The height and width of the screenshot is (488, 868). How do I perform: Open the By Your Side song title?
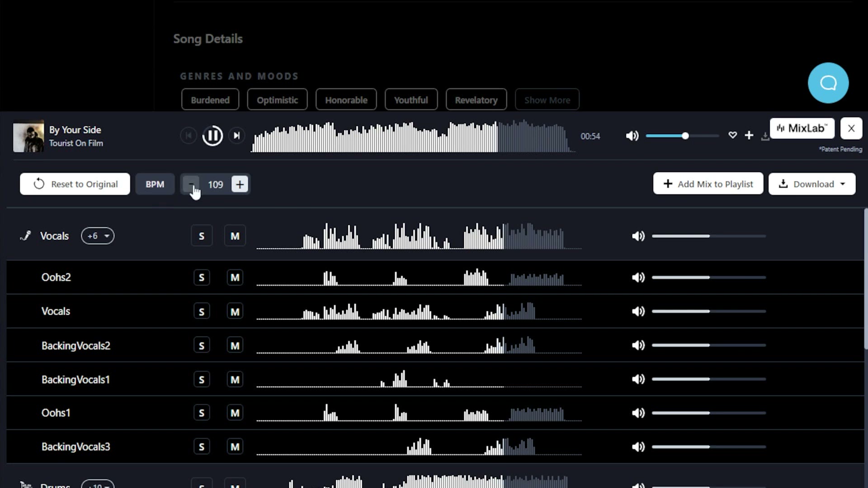pos(75,130)
